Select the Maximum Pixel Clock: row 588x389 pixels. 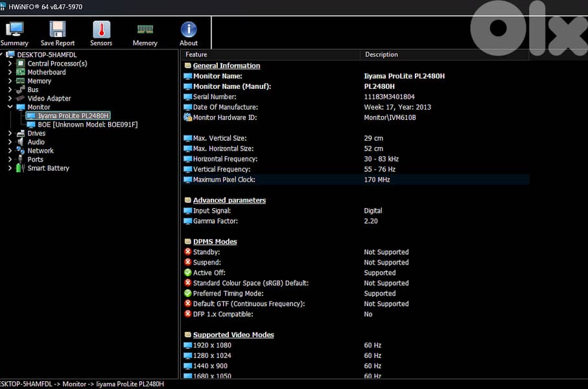click(355, 180)
